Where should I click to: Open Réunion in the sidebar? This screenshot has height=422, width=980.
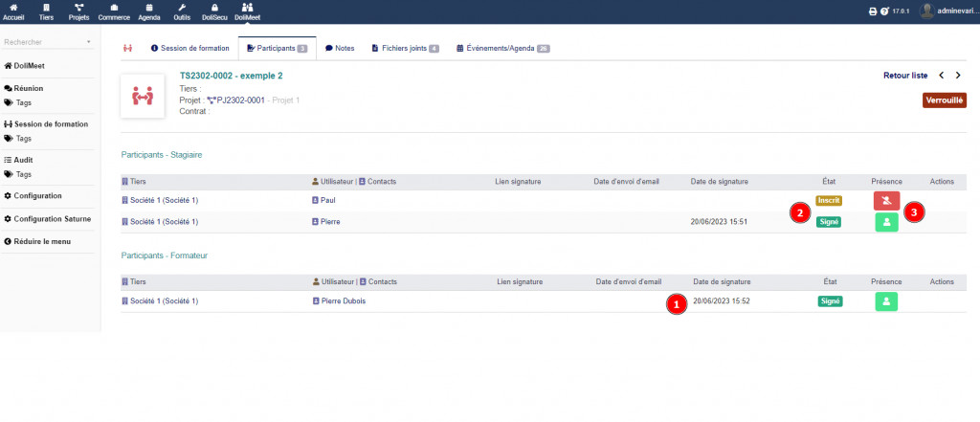click(24, 88)
